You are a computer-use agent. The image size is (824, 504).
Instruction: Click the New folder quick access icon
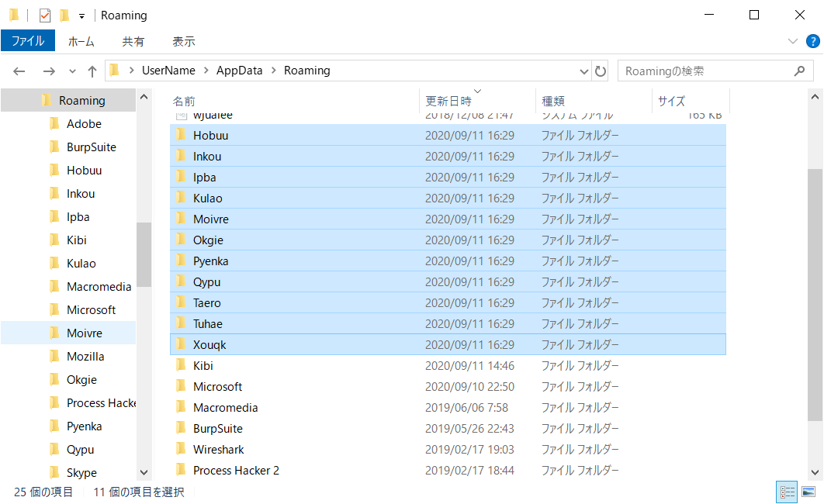coord(64,16)
